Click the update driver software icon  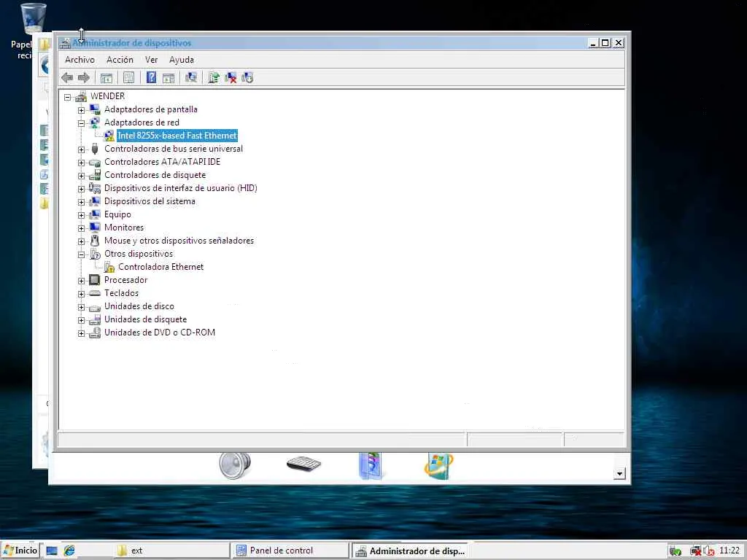click(214, 77)
